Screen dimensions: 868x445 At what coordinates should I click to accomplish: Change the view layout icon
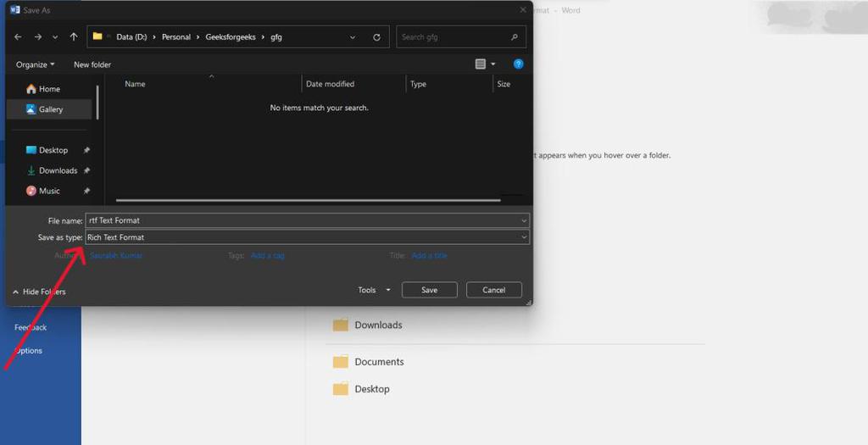click(481, 64)
